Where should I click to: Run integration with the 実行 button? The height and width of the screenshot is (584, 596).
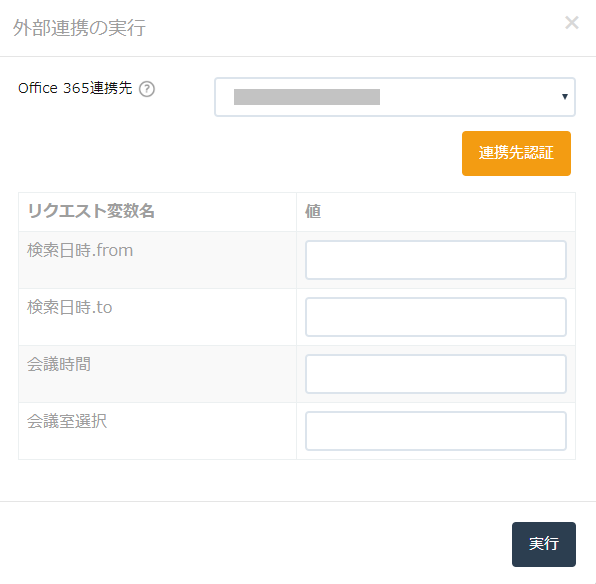click(544, 544)
